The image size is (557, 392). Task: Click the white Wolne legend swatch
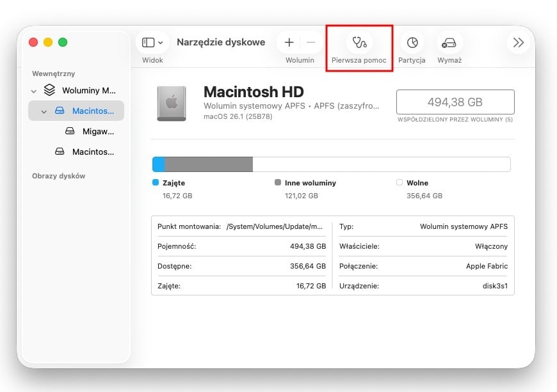[400, 182]
